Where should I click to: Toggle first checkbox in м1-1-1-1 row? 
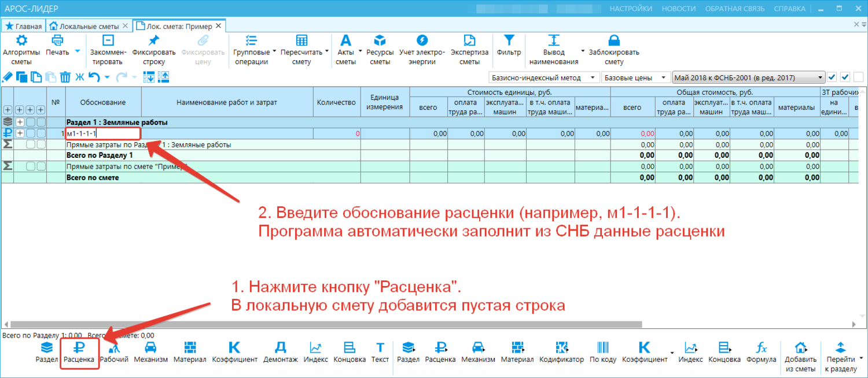(31, 133)
